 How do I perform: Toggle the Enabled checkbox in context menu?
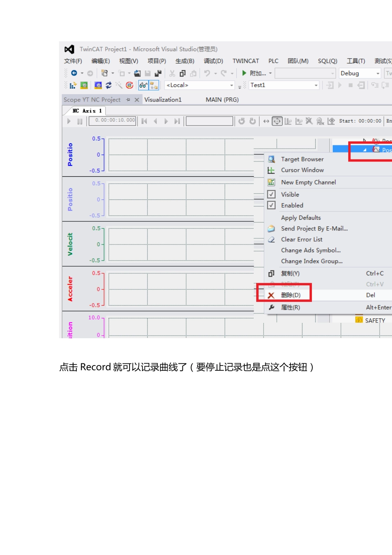(272, 205)
